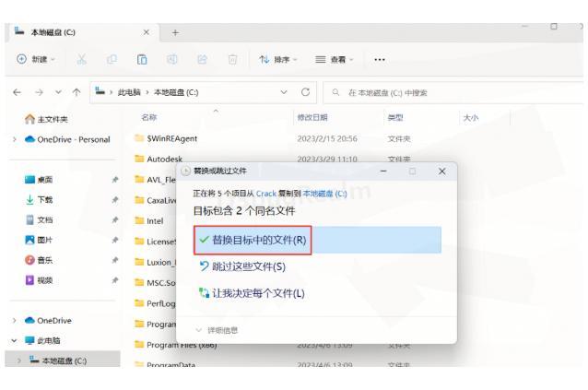Screen dimensions: 588x390
Task: Click the search box for 本地磁盘 (C:)
Action: tap(453, 92)
